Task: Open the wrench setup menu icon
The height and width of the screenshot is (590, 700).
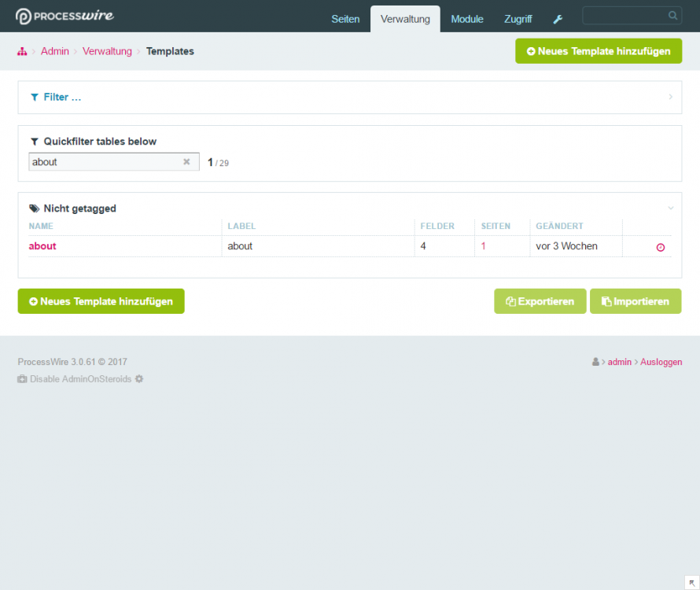Action: (x=558, y=20)
